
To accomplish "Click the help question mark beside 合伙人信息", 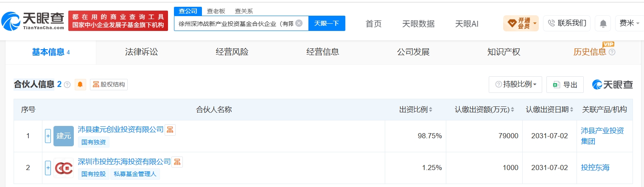I will (x=67, y=85).
